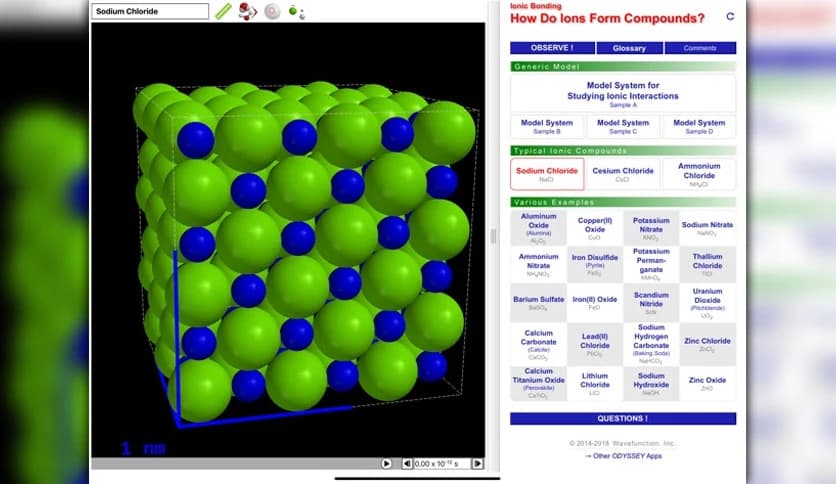Click the Sodium Chloride name field
The image size is (836, 484).
tap(150, 11)
